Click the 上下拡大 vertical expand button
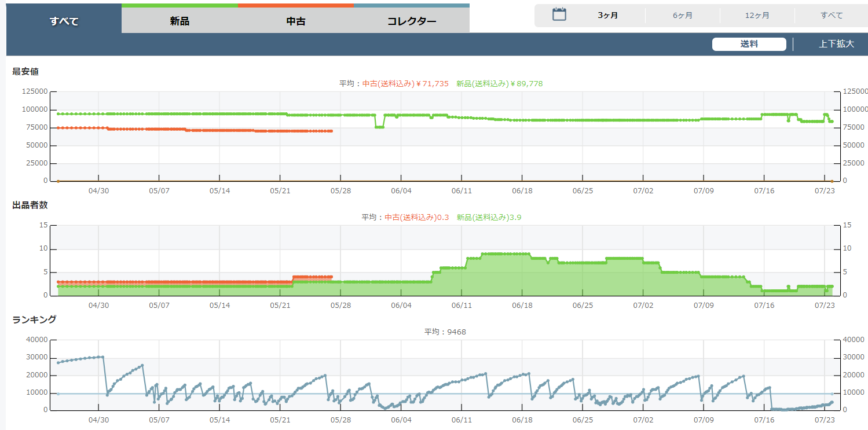 click(x=836, y=44)
